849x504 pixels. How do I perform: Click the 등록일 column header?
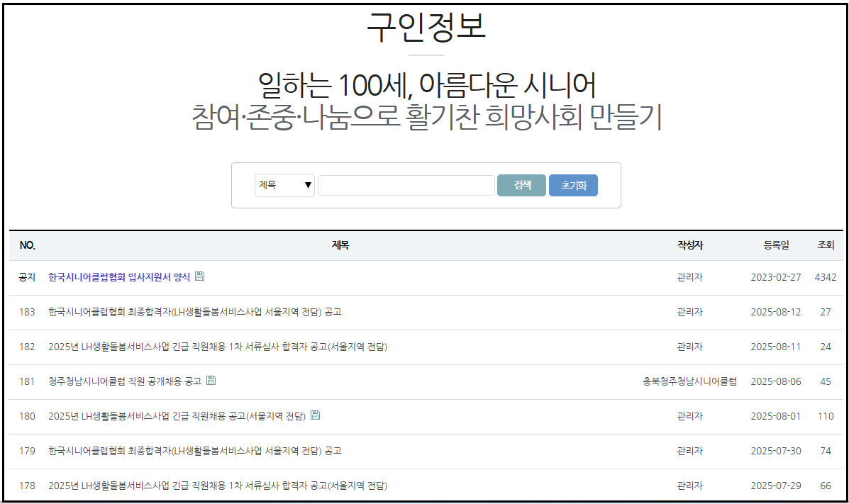pos(776,245)
